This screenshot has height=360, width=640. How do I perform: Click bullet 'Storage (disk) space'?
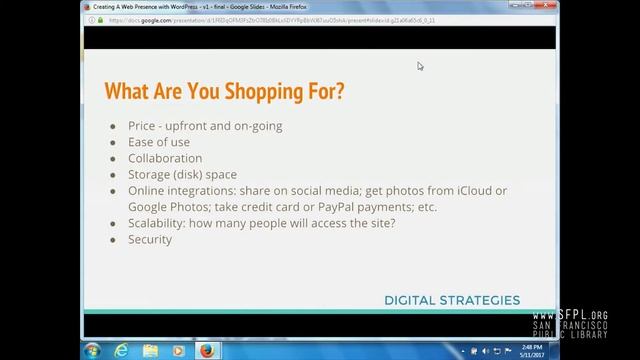[182, 175]
